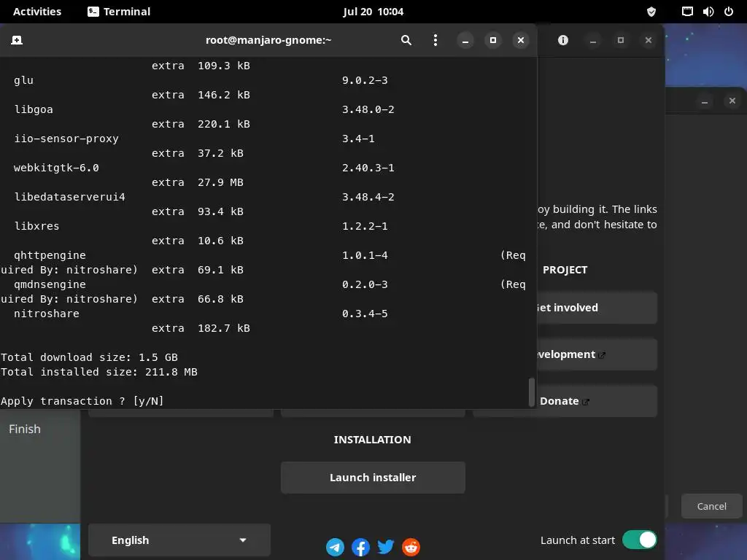747x560 pixels.
Task: Click the security shield tray icon
Action: (651, 12)
